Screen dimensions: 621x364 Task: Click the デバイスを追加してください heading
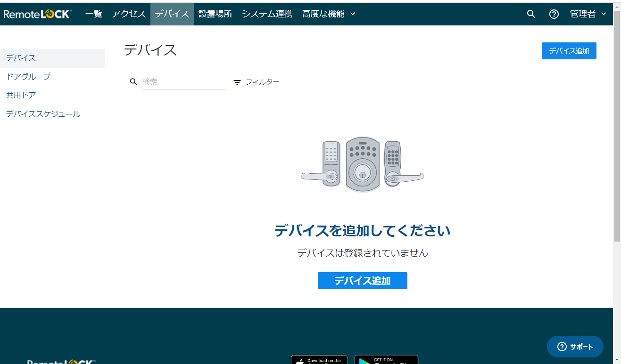[x=362, y=231]
